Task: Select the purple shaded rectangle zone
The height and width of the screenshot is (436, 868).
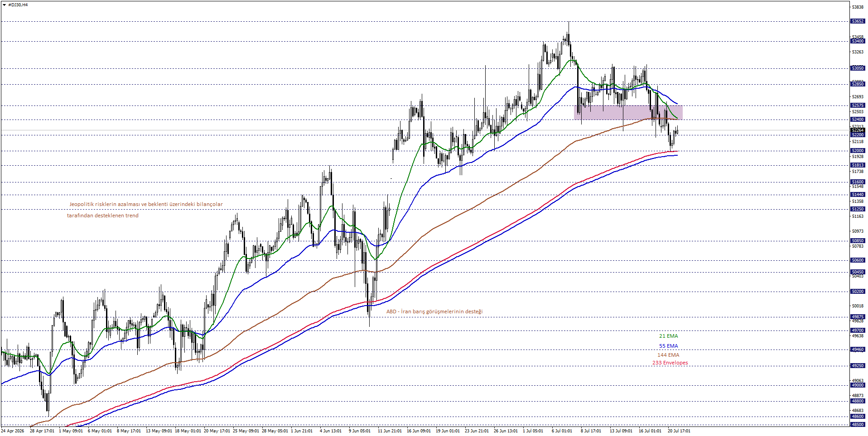Action: (628, 112)
